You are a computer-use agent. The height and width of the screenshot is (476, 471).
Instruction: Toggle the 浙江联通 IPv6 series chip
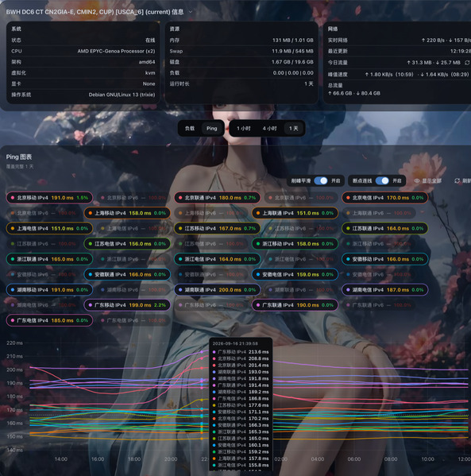point(133,259)
